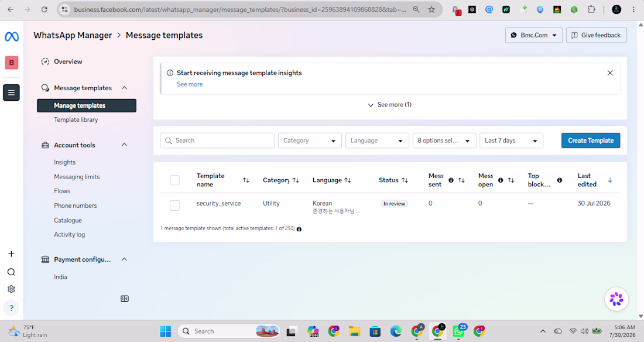Screen dimensions: 644x342
Task: Open Catalogue page
Action: pos(68,220)
